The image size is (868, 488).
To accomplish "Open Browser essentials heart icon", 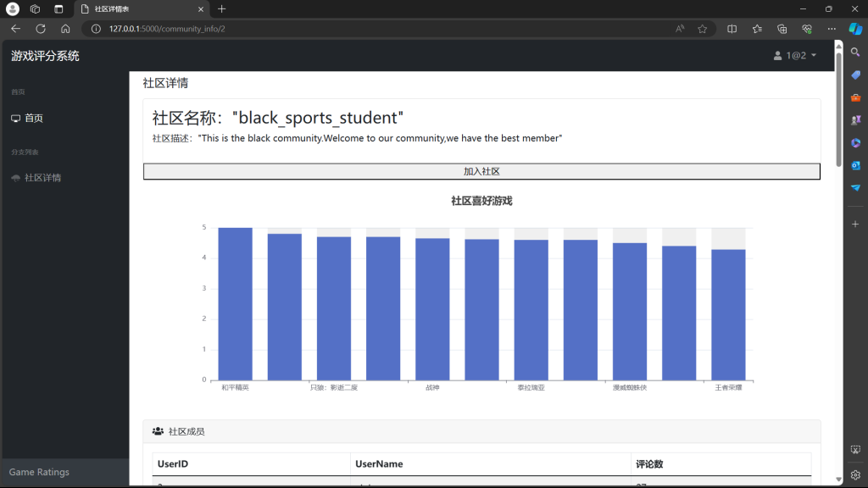I will tap(807, 29).
